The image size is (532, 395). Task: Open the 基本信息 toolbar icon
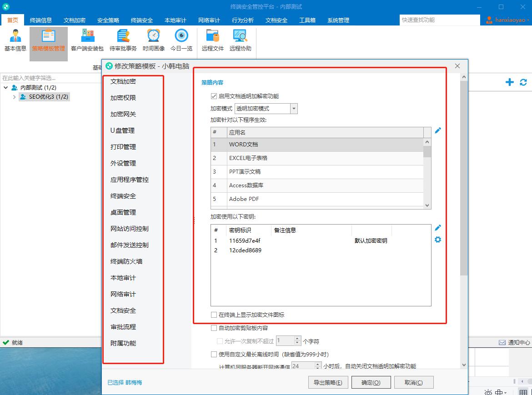tap(15, 41)
